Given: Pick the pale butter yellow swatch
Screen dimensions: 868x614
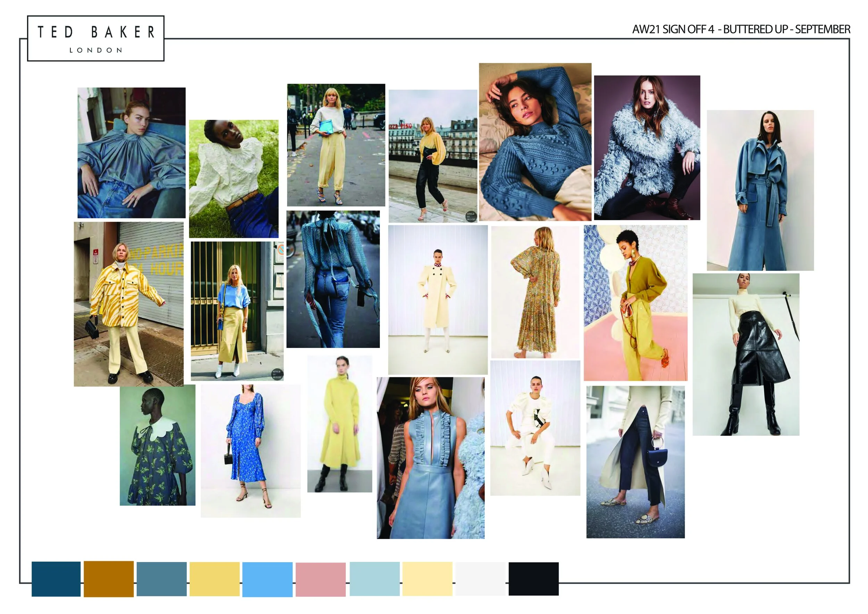Looking at the screenshot, I should (427, 579).
